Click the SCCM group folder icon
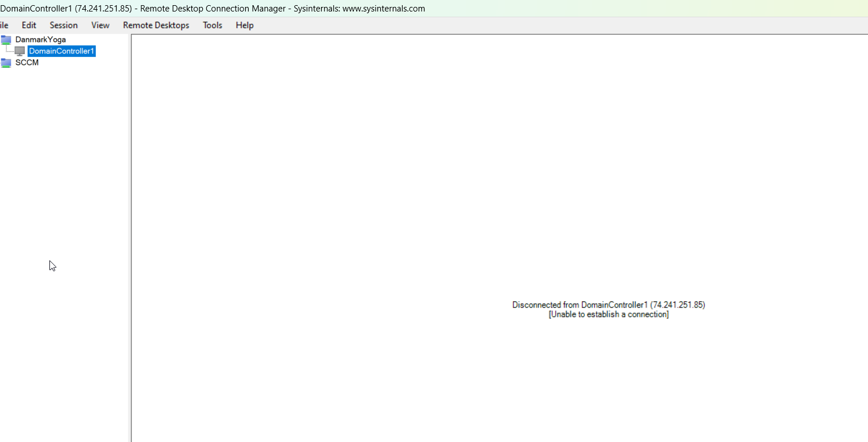Image resolution: width=868 pixels, height=442 pixels. click(x=6, y=63)
